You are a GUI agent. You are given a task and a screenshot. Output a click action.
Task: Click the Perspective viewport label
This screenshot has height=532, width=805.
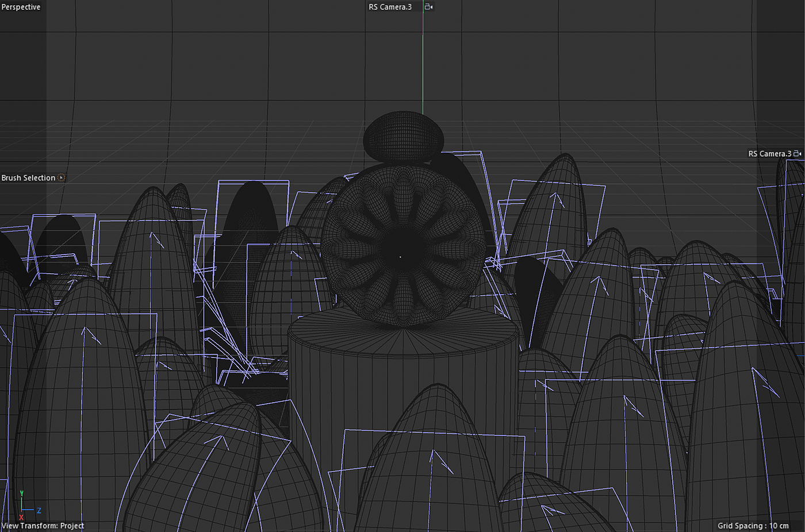pyautogui.click(x=21, y=7)
